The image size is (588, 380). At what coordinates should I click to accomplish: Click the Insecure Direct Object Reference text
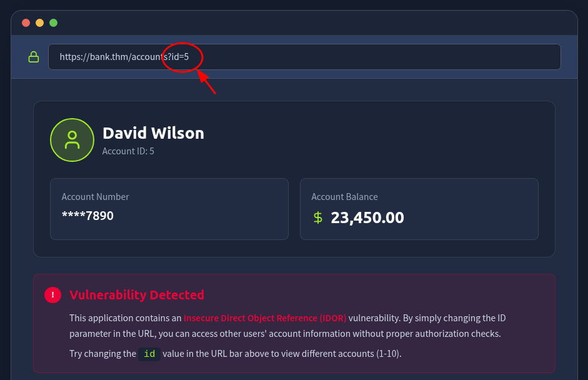point(264,318)
